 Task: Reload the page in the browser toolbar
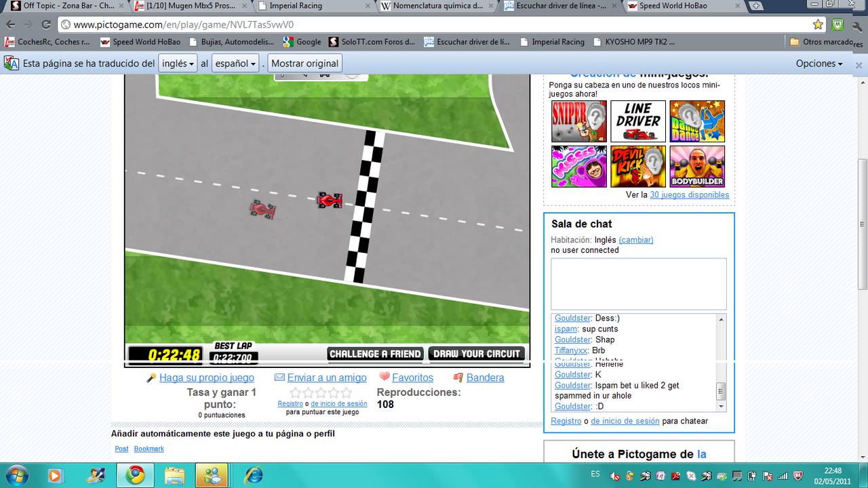[46, 24]
